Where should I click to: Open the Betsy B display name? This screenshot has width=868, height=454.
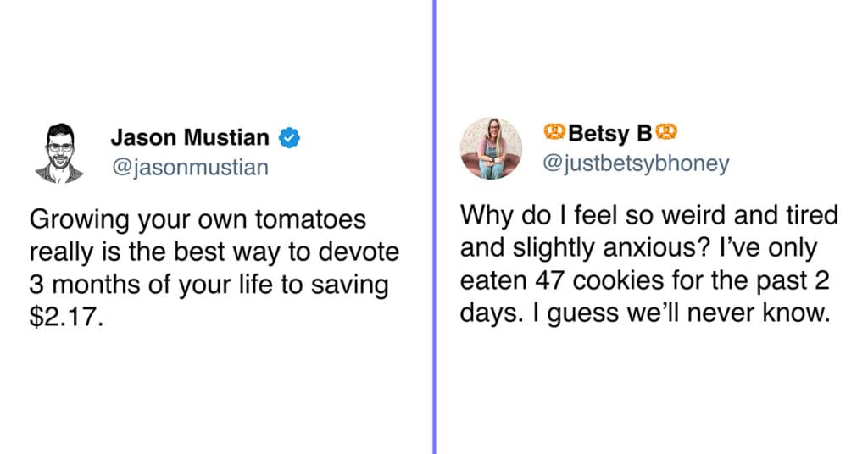610,133
